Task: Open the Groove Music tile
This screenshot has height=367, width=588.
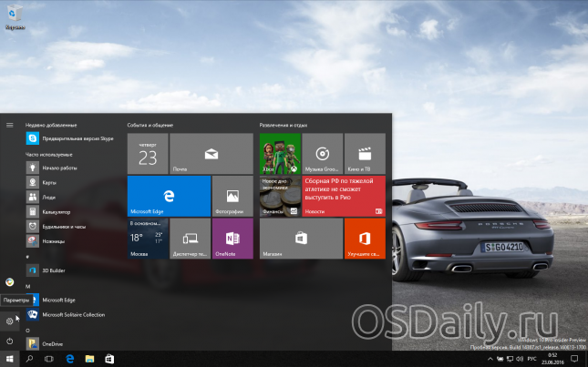Action: pyautogui.click(x=322, y=153)
